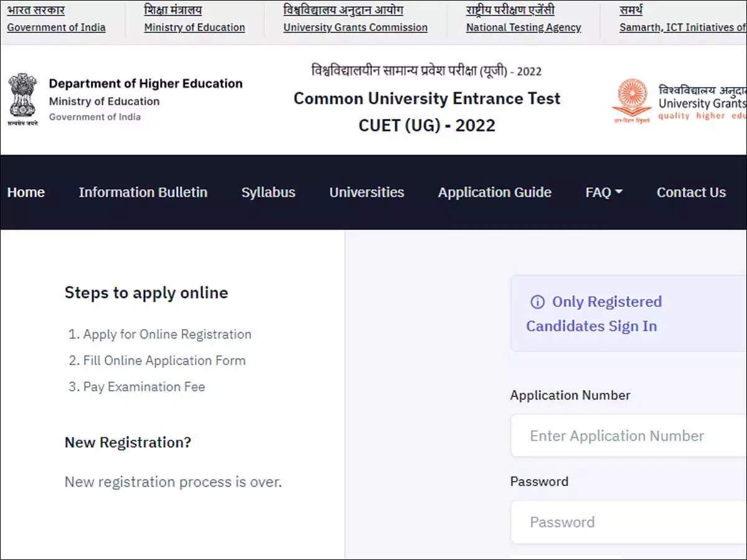Click the info icon beside Only Registered notice
This screenshot has width=747, height=560.
click(x=537, y=302)
